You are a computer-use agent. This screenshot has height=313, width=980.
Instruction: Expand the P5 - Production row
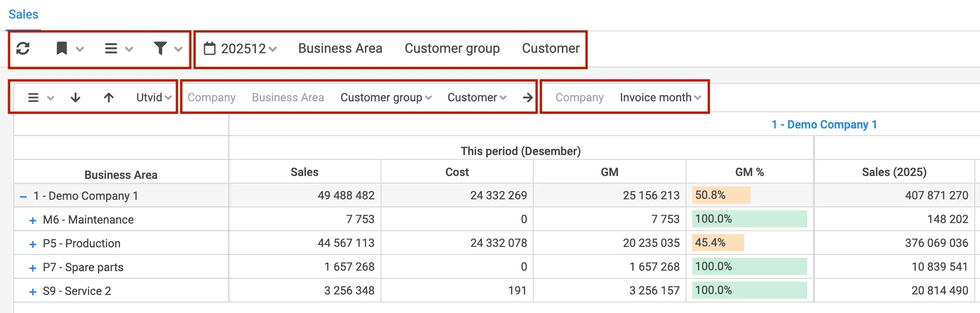33,244
